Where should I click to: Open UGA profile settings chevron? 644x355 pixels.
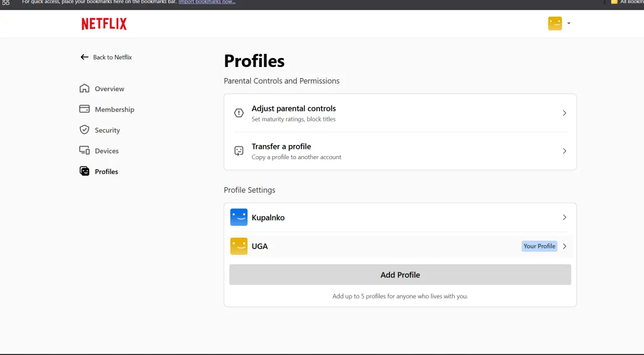point(565,246)
